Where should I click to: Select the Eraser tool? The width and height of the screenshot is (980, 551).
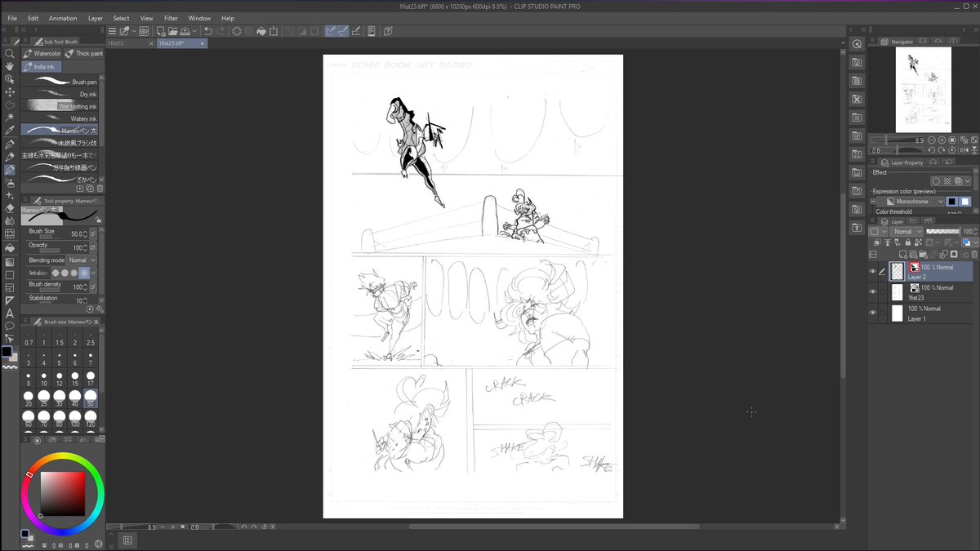pyautogui.click(x=10, y=208)
